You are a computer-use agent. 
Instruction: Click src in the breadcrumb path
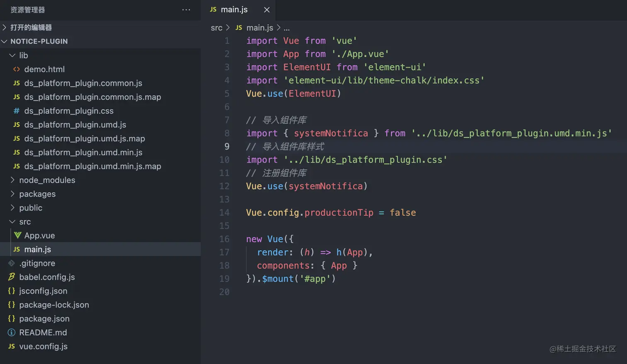click(x=216, y=28)
